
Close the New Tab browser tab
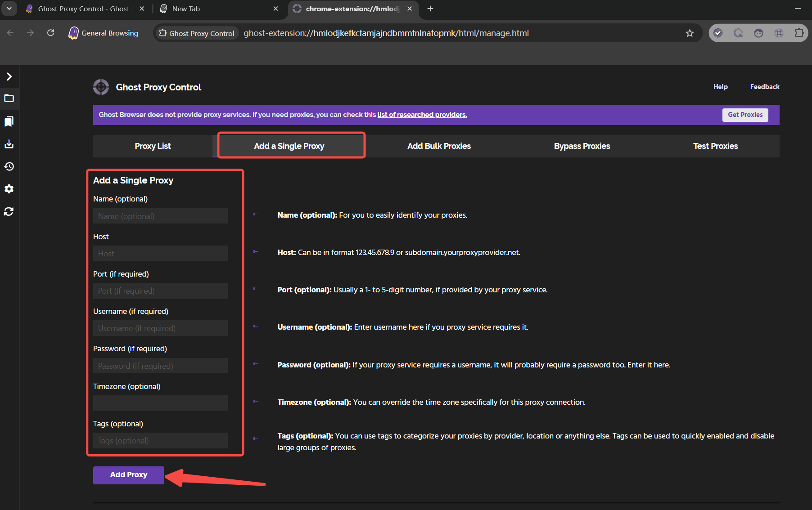click(275, 9)
